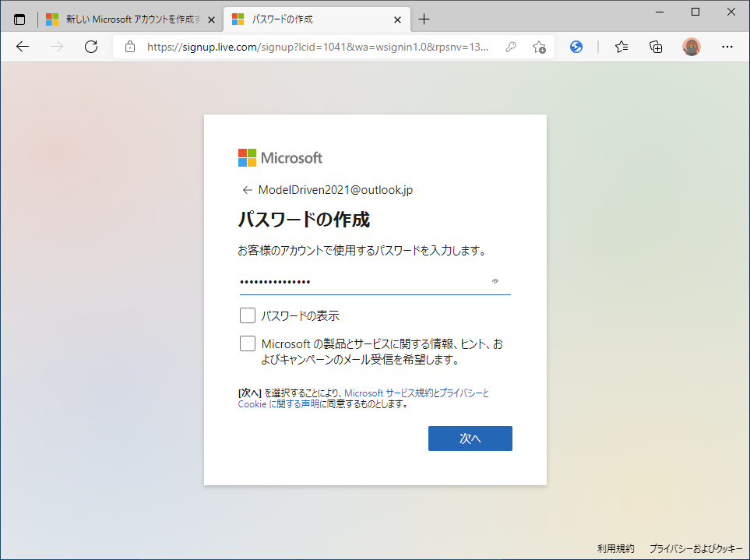This screenshot has height=560, width=750.
Task: Click the browser forward arrow
Action: [56, 47]
